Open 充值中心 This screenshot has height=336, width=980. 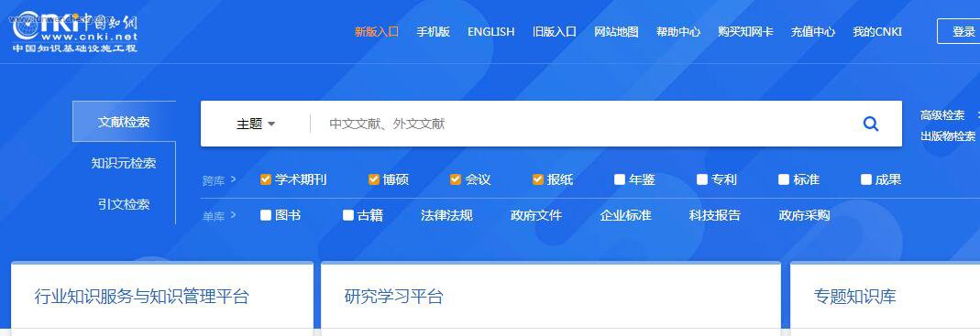pyautogui.click(x=813, y=31)
